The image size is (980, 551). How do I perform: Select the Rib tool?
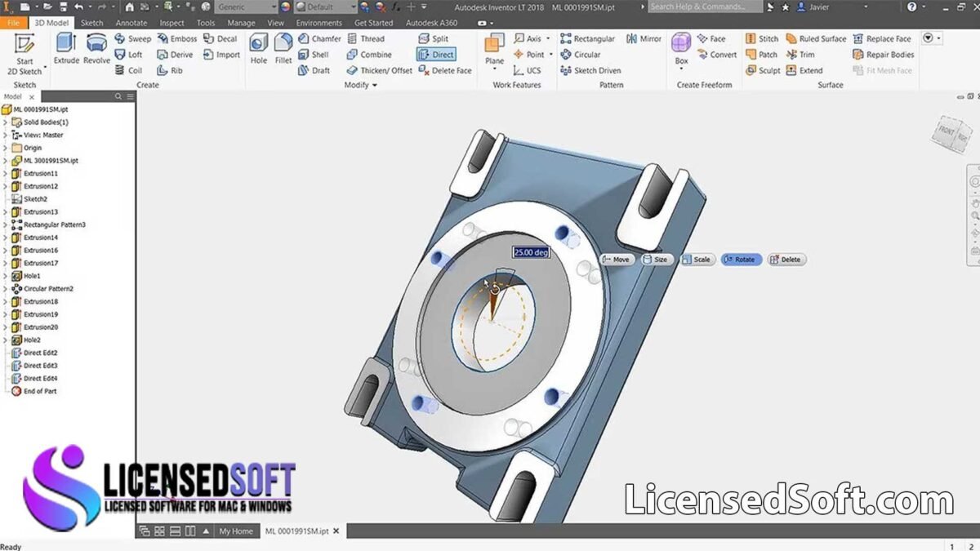click(171, 70)
